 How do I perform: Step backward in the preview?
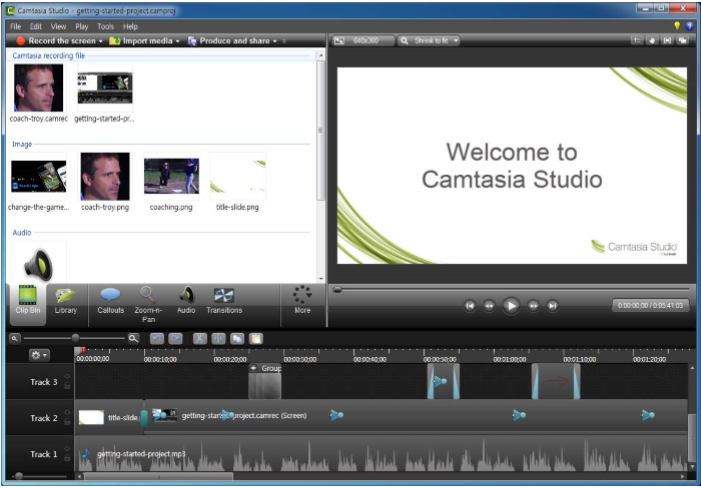point(489,306)
